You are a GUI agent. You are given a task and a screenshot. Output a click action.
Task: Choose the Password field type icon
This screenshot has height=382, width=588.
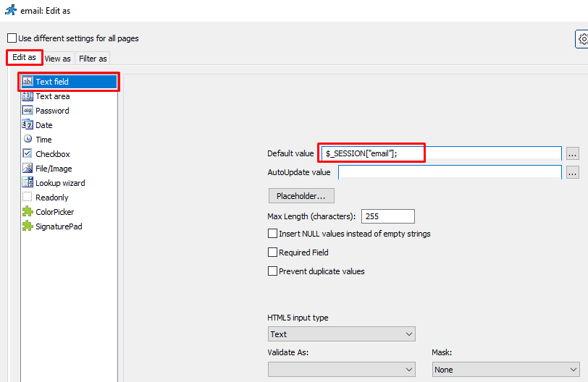point(28,111)
